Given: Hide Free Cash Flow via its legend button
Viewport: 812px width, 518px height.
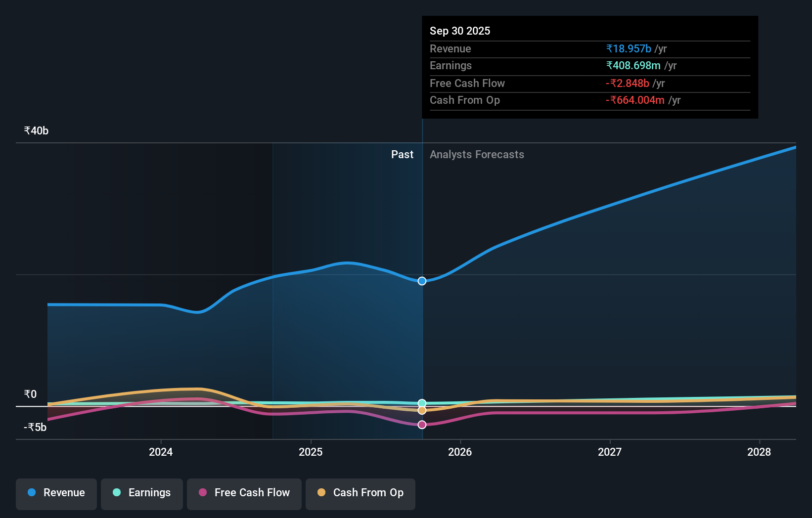Looking at the screenshot, I should click(x=244, y=493).
